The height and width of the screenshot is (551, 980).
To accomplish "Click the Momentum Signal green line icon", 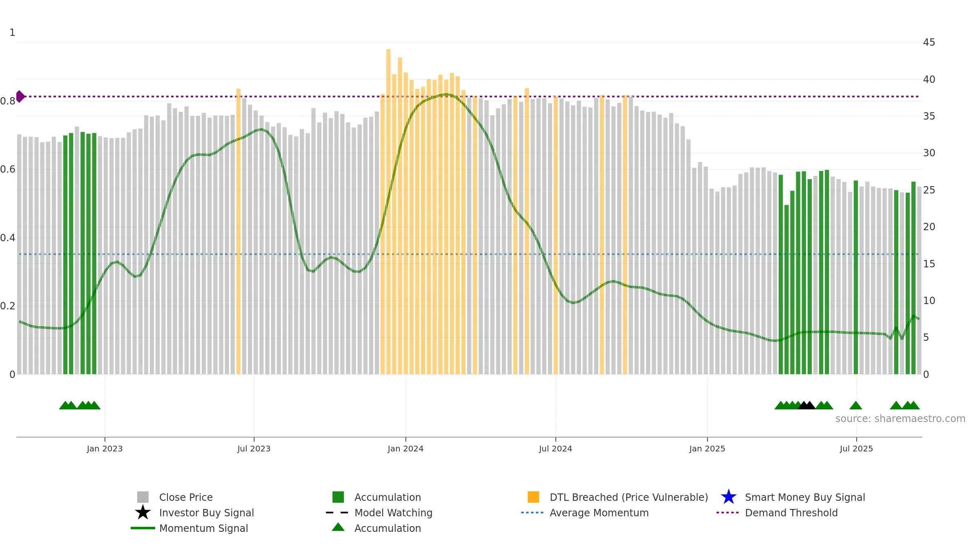I will [x=143, y=528].
